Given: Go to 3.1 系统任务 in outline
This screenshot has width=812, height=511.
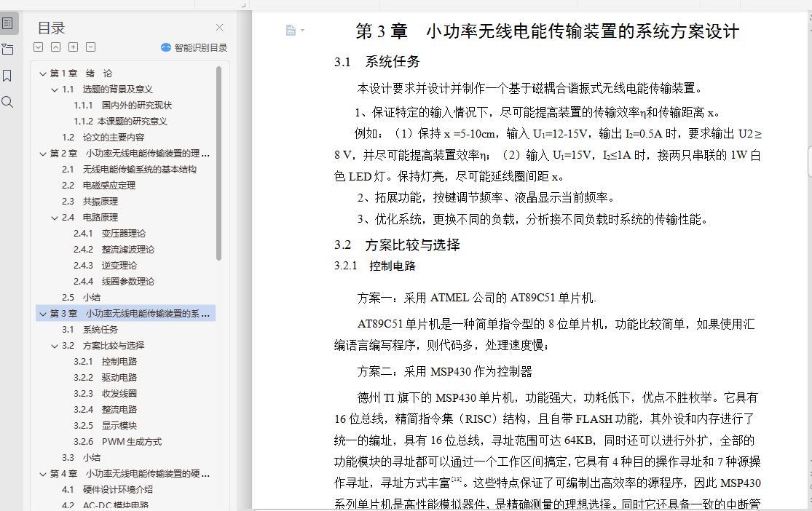Looking at the screenshot, I should (x=90, y=330).
